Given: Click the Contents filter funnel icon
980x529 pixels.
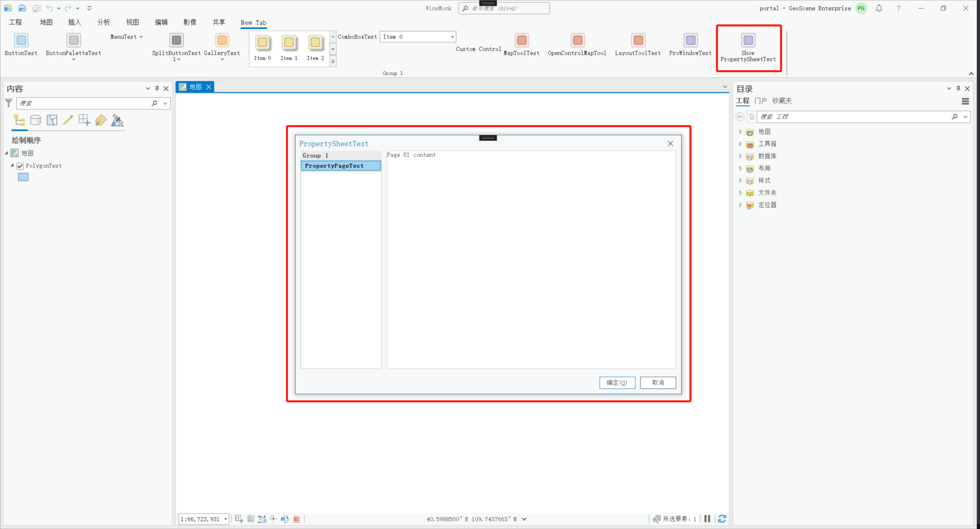Looking at the screenshot, I should tap(9, 103).
